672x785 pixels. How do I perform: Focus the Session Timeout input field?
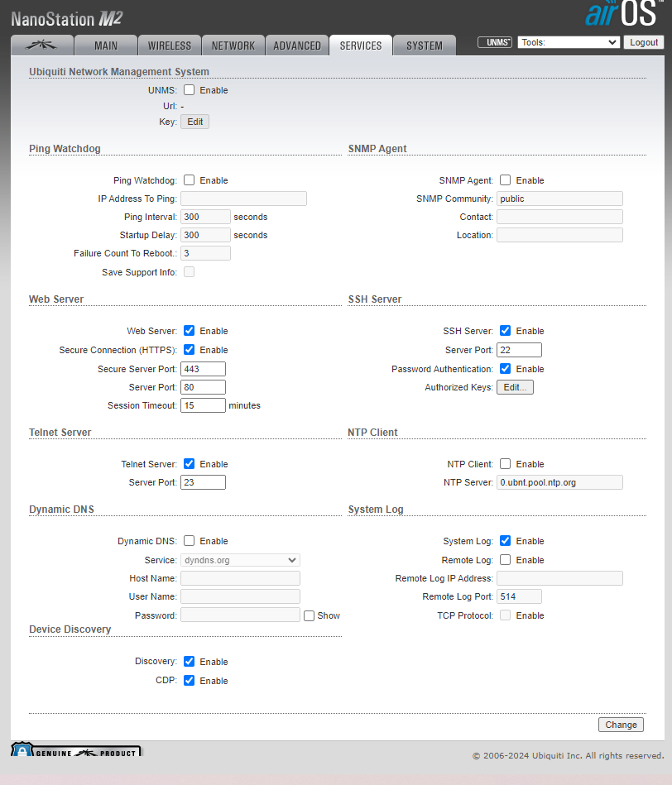pos(203,405)
